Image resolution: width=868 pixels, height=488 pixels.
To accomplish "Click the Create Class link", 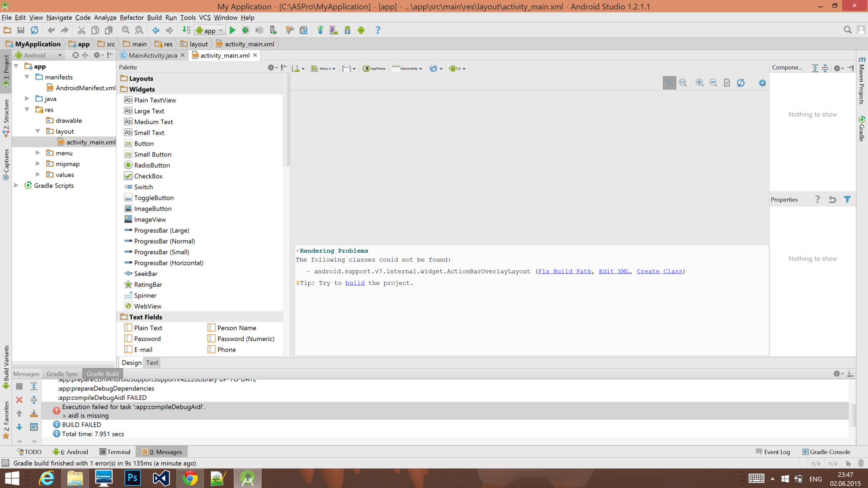I will tap(659, 271).
